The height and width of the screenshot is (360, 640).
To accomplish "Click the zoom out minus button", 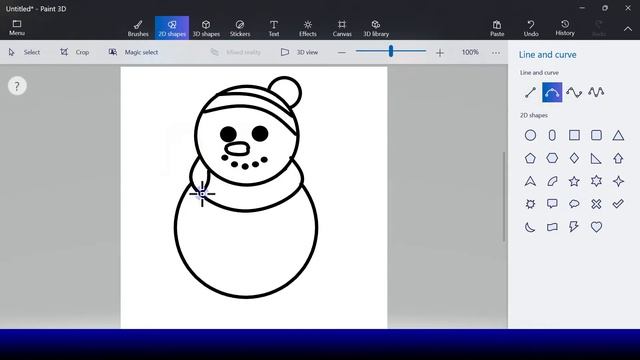I will (342, 53).
